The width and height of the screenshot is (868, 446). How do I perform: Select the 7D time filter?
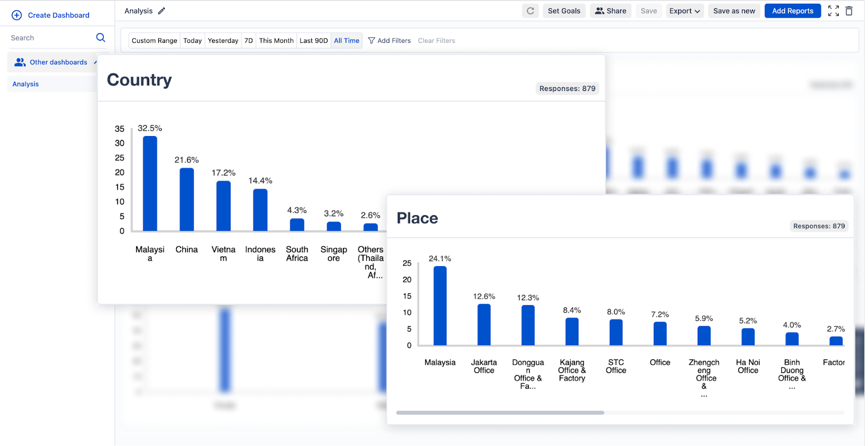tap(248, 41)
